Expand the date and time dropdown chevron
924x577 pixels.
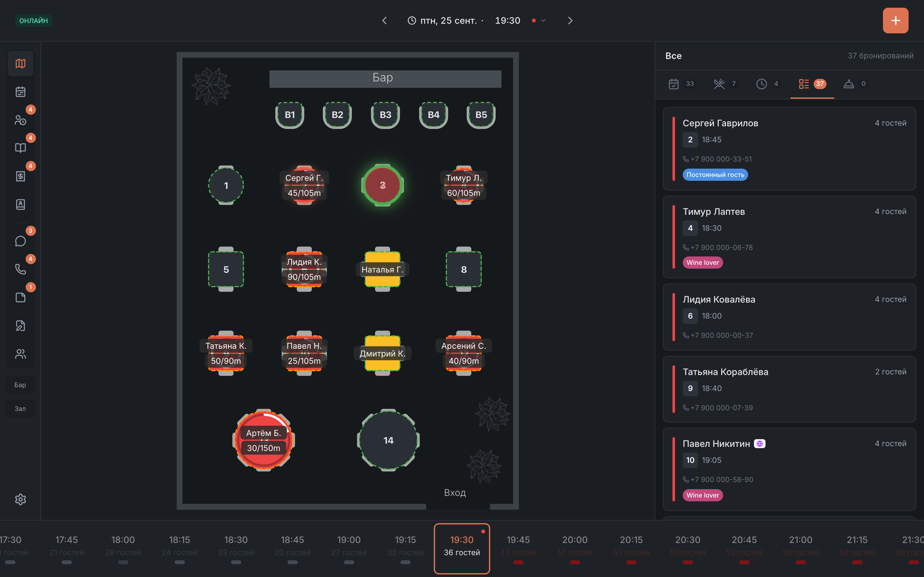tap(543, 21)
